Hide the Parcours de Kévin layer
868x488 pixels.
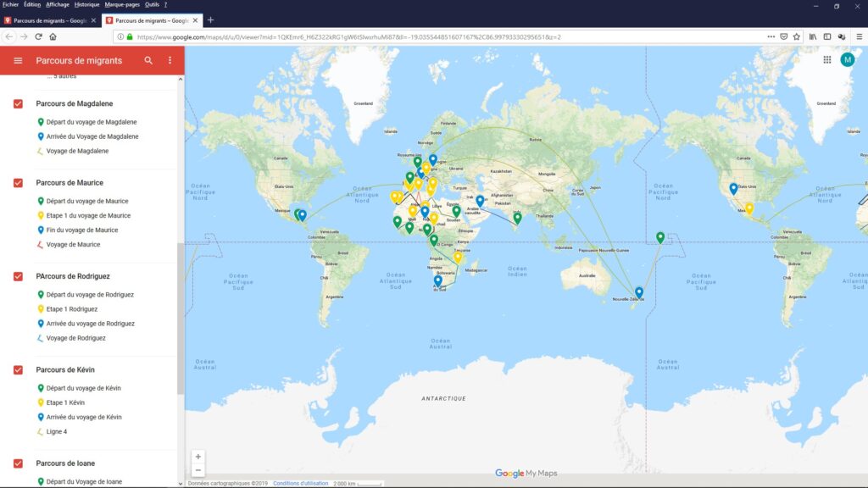tap(18, 370)
